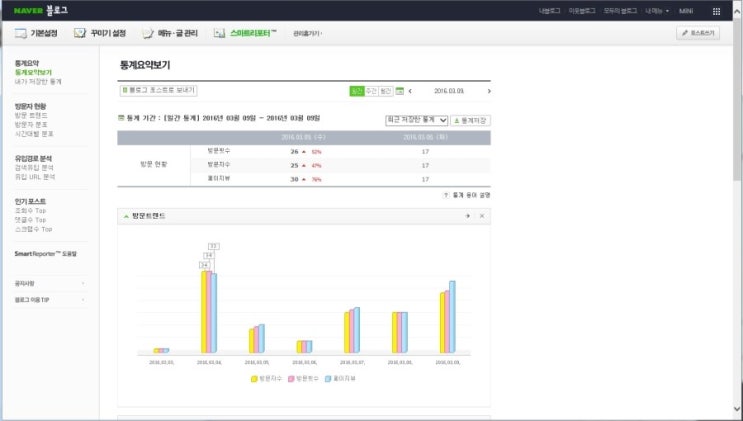Go to previous date with left arrow
This screenshot has width=743, height=421.
[410, 91]
